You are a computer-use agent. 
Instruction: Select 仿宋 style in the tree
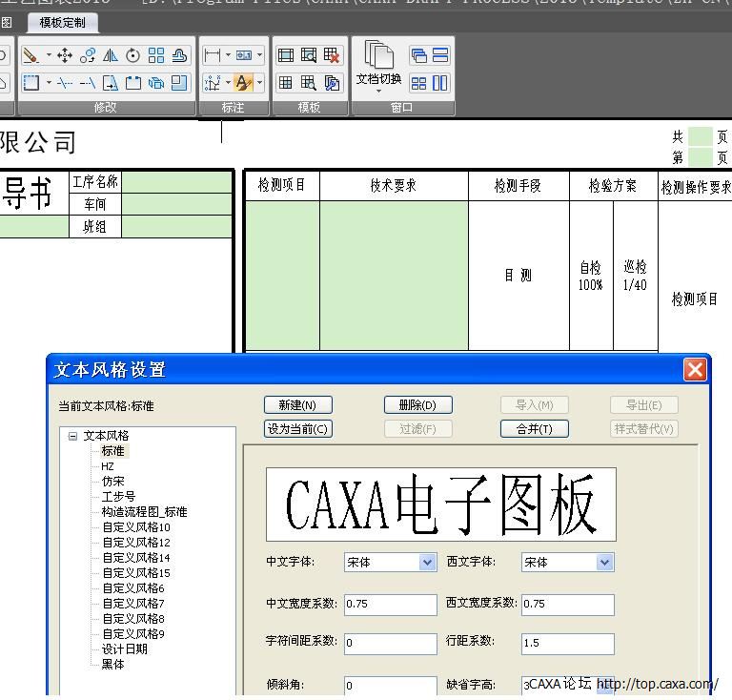112,482
